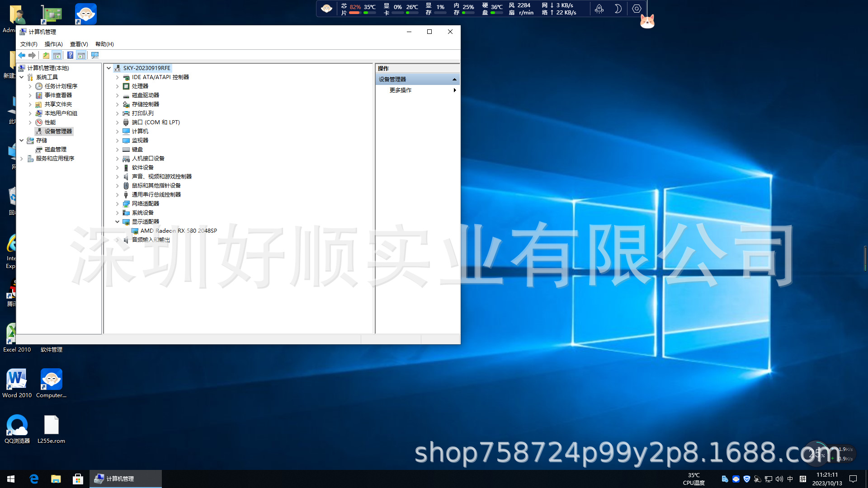Open the 帮助(H) menu
868x488 pixels.
pyautogui.click(x=104, y=44)
